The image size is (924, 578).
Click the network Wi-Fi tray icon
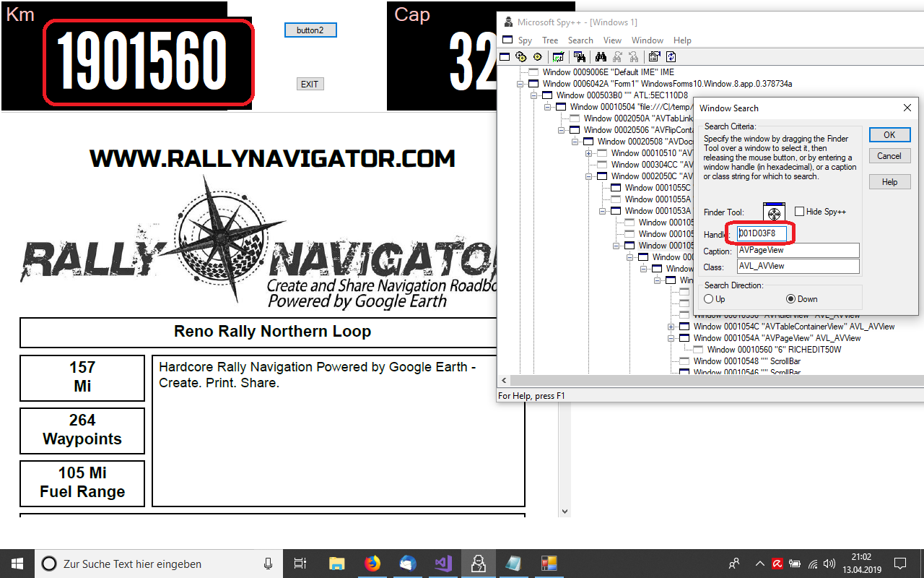point(813,564)
